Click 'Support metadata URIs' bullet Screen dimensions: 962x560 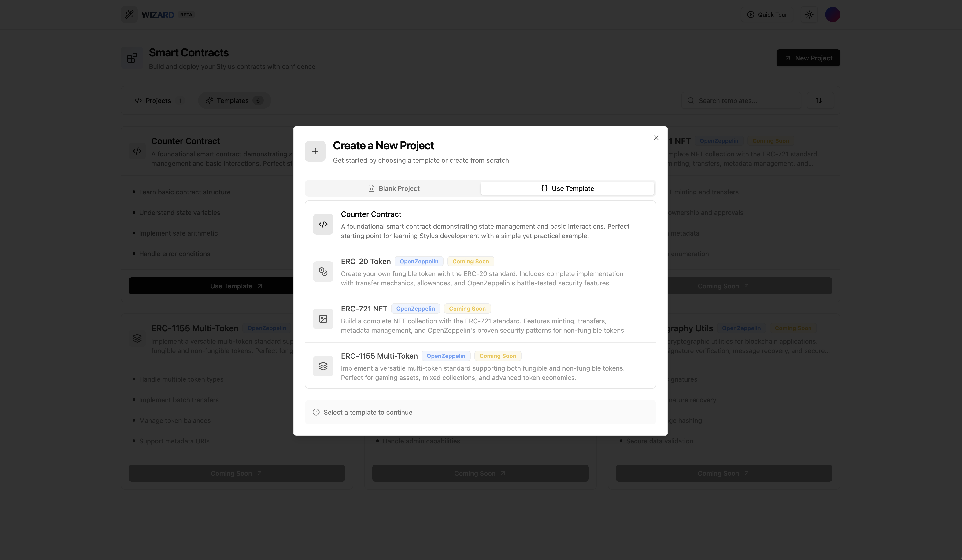click(x=174, y=441)
